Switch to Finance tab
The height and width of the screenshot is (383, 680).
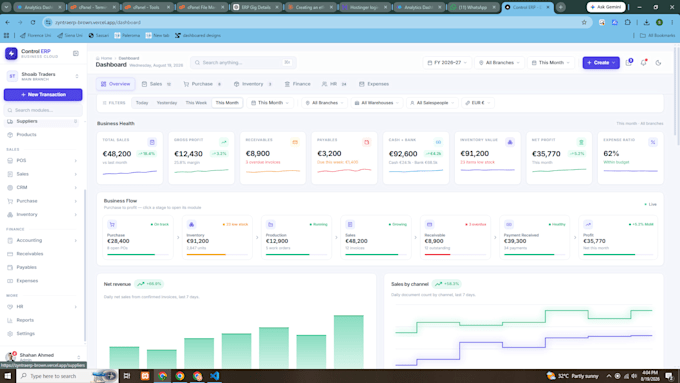point(298,84)
